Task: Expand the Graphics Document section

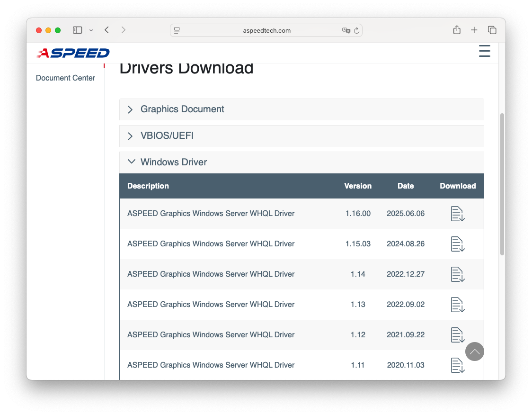Action: (x=182, y=109)
